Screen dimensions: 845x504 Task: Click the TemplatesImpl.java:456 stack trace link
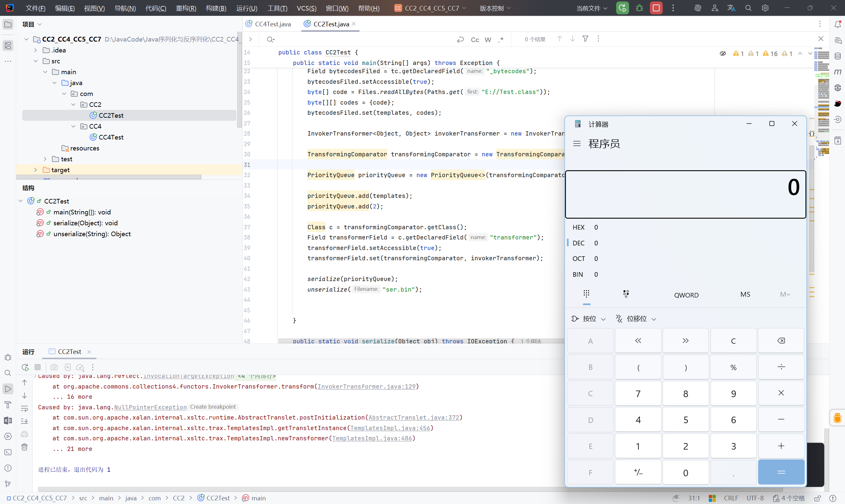coord(390,428)
